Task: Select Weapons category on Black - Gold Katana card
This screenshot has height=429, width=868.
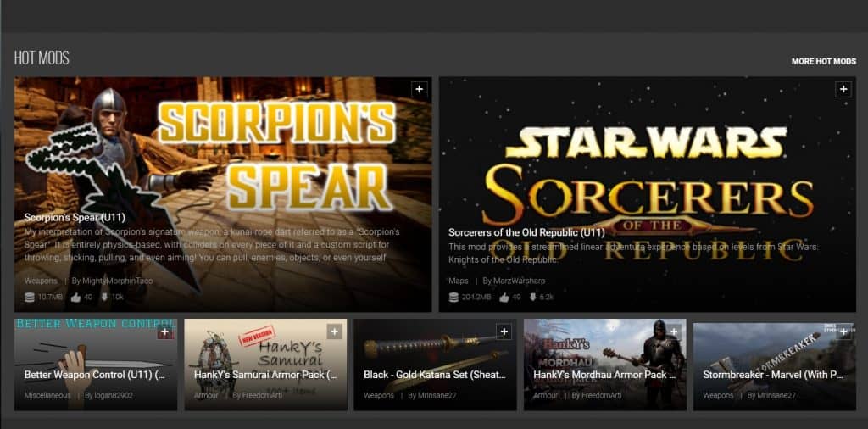Action: click(379, 396)
